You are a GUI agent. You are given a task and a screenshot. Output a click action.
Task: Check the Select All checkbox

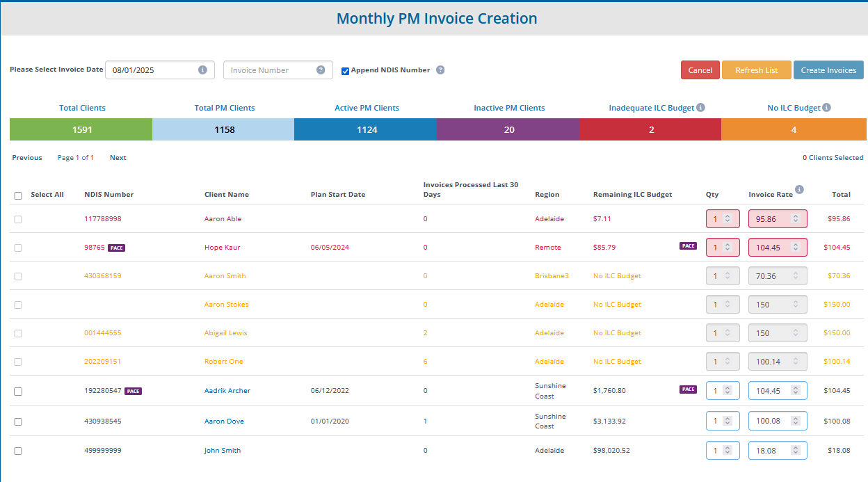pos(18,195)
